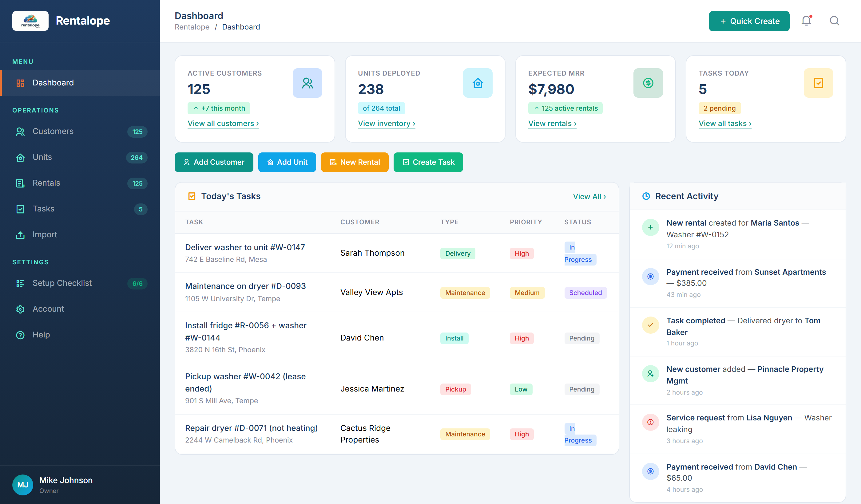Click the house icon on Units Deployed card
The width and height of the screenshot is (861, 504).
pyautogui.click(x=478, y=83)
